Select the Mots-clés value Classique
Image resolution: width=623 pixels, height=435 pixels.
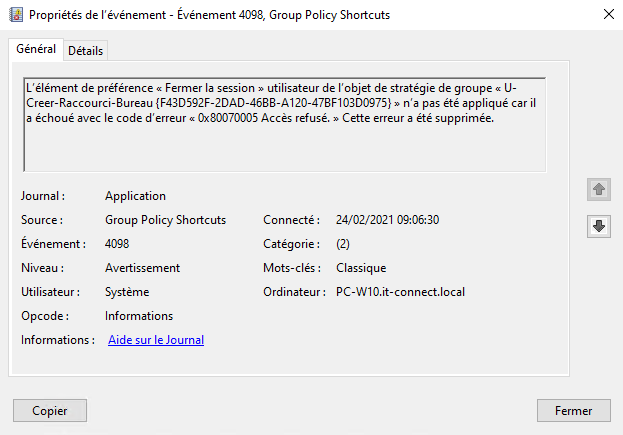point(361,268)
